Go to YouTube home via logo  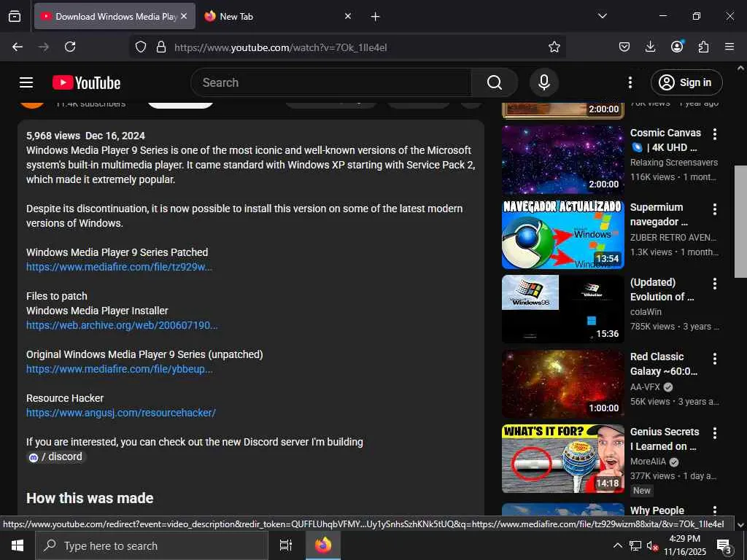click(86, 82)
